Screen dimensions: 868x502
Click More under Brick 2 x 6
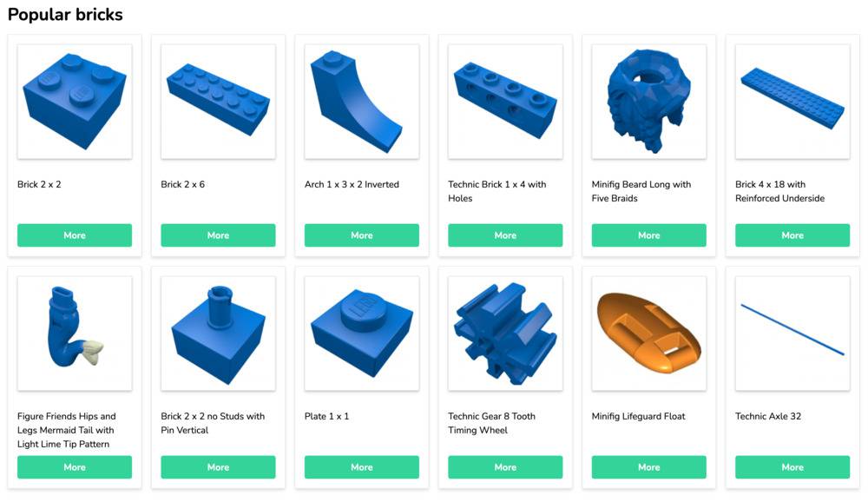pyautogui.click(x=218, y=235)
